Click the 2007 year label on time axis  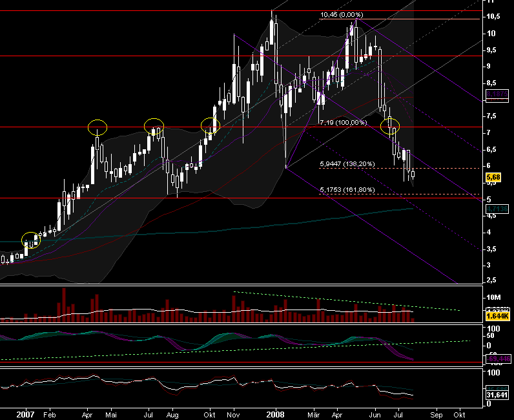(25, 414)
